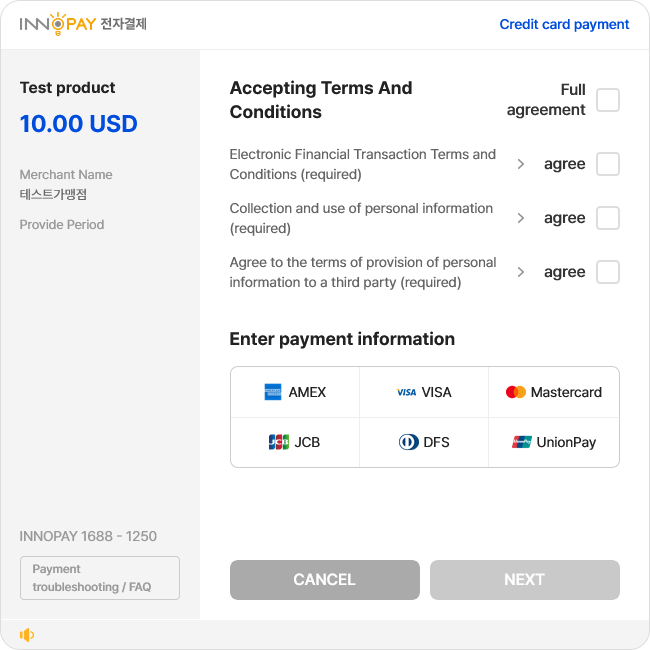The height and width of the screenshot is (650, 650).
Task: Click the 10.00 USD amount text
Action: click(78, 124)
